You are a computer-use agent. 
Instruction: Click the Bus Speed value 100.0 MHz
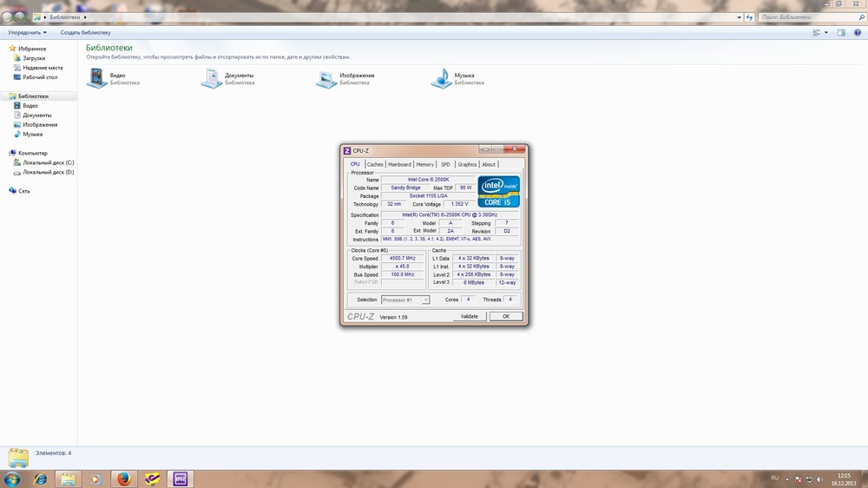click(x=402, y=274)
